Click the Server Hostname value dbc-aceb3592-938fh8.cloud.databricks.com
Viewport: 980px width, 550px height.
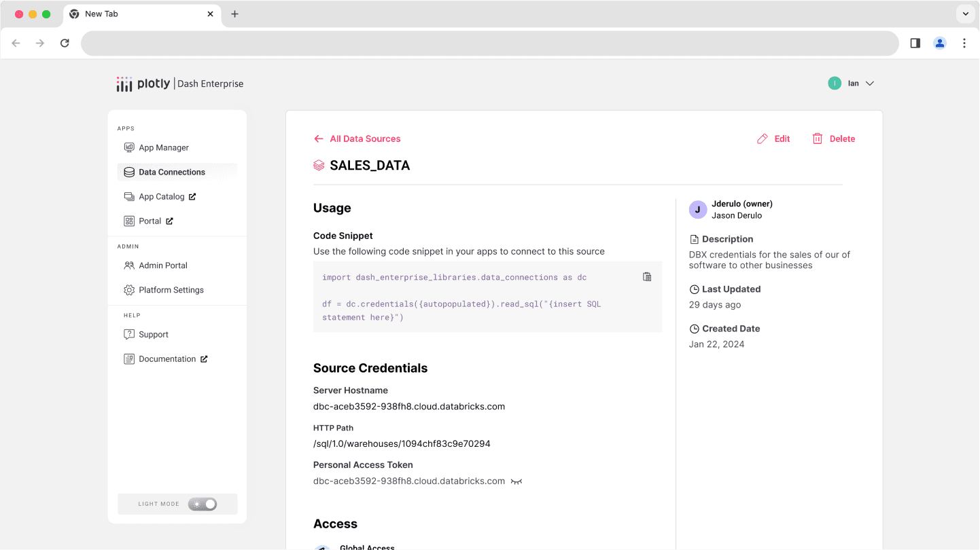[x=409, y=407]
